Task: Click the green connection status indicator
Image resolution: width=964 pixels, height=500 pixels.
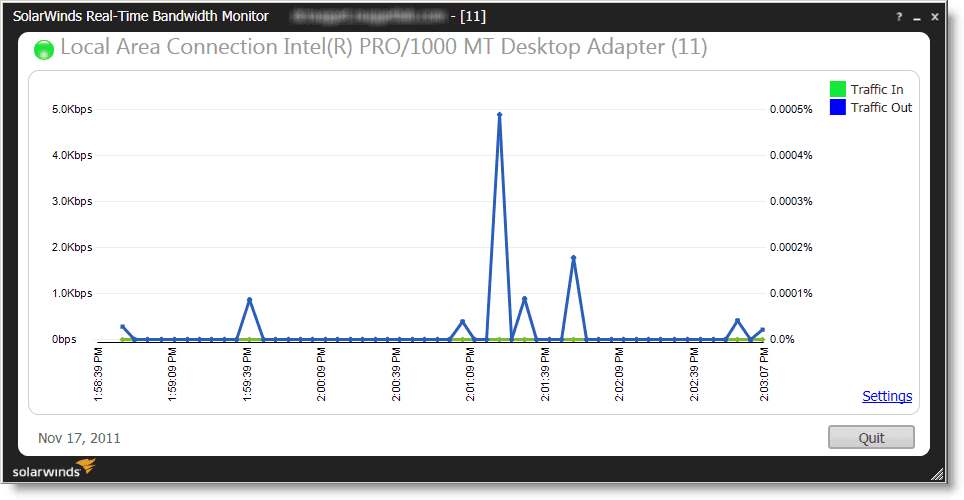Action: (x=44, y=49)
